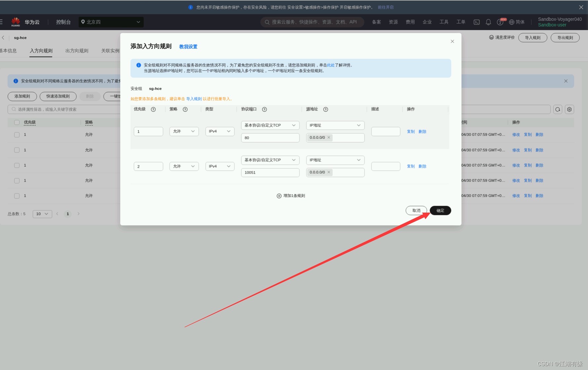Open protocol dropdown 基本协议/自定义TCP in rule 1
The image size is (588, 370).
pos(270,125)
